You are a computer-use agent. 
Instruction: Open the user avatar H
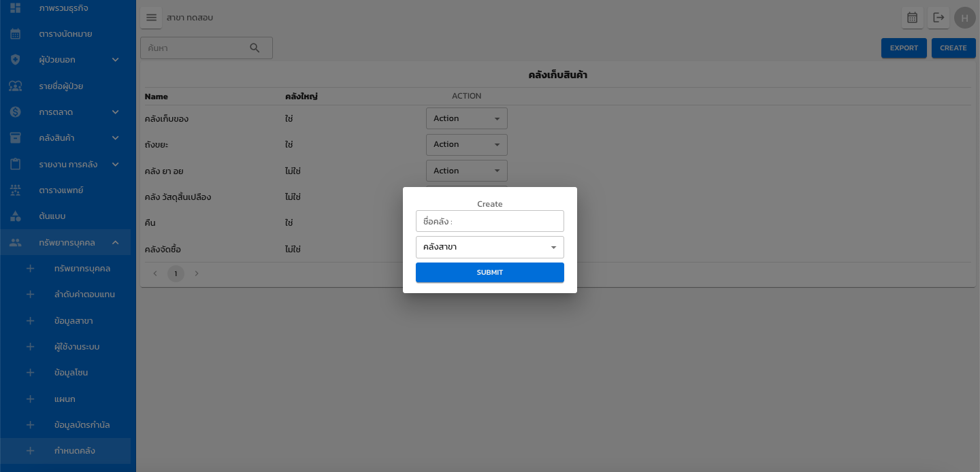(x=964, y=18)
